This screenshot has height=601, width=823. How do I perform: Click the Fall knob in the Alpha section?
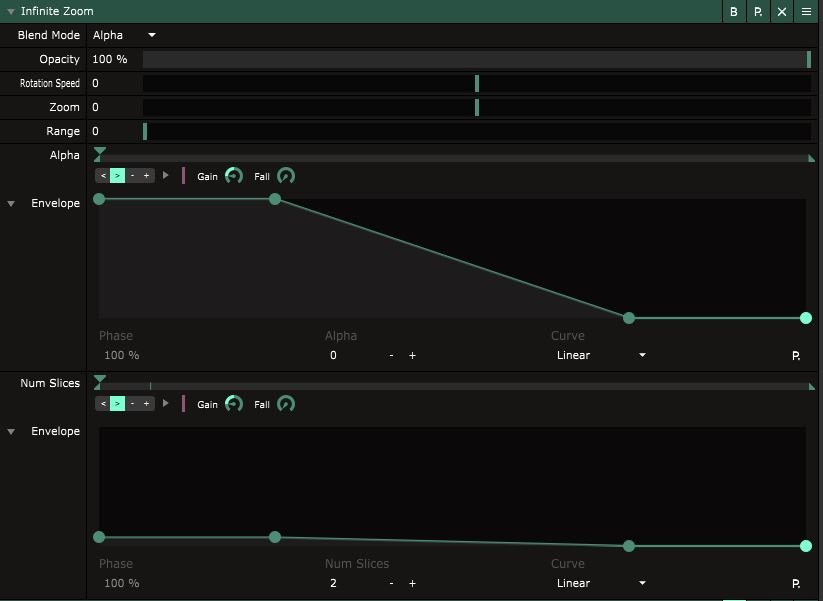pyautogui.click(x=286, y=176)
